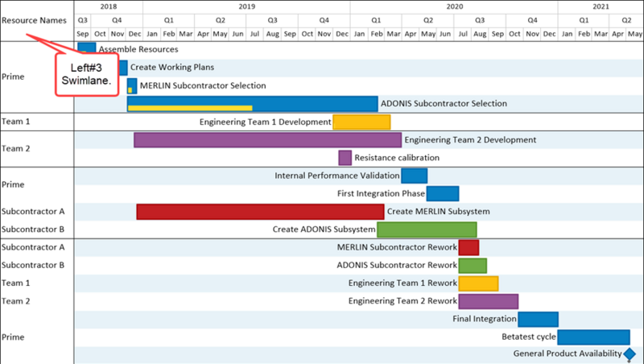Click the Q1 2021 quarter header

(x=584, y=20)
